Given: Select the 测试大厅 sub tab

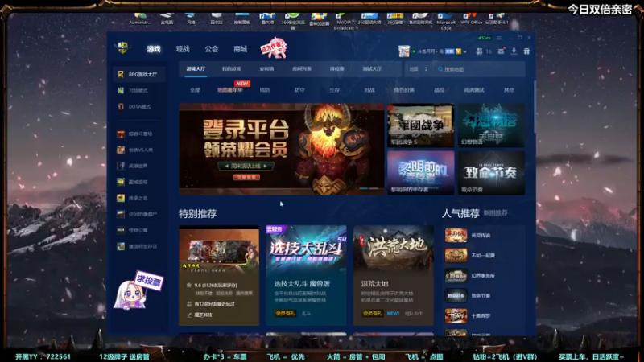Looking at the screenshot, I should pyautogui.click(x=372, y=69).
